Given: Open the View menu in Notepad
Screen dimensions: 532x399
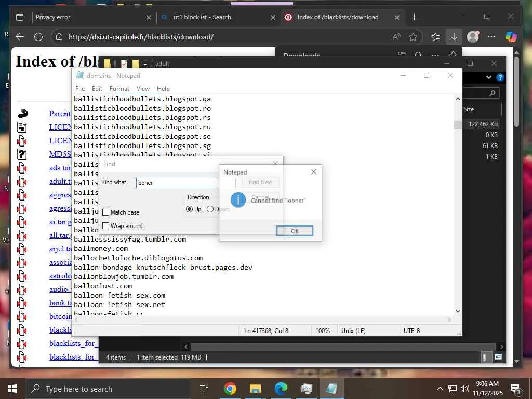Looking at the screenshot, I should 143,88.
